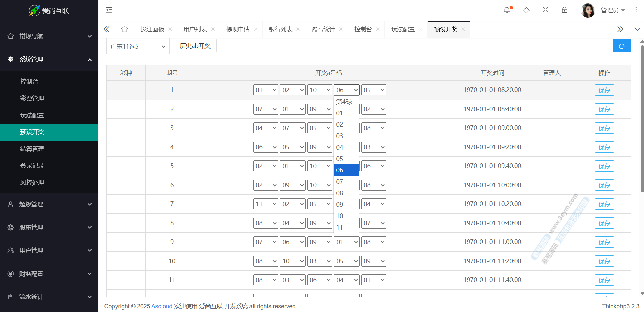Image resolution: width=644 pixels, height=312 pixels.
Task: Click the notification bell icon
Action: pyautogui.click(x=507, y=10)
